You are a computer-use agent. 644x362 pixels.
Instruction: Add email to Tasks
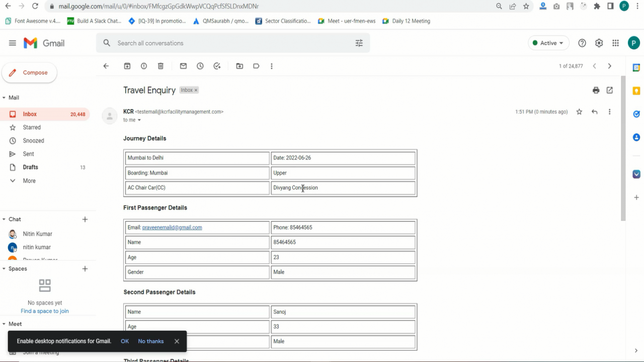click(x=217, y=66)
